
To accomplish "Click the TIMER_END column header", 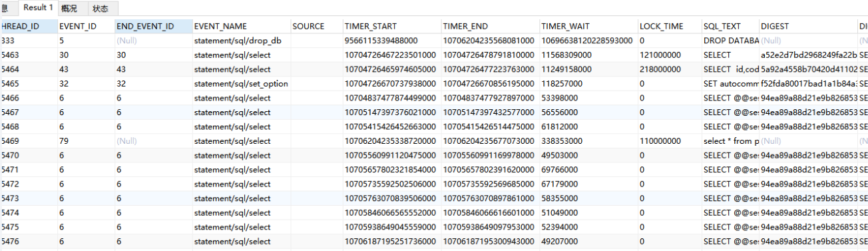I will point(489,26).
